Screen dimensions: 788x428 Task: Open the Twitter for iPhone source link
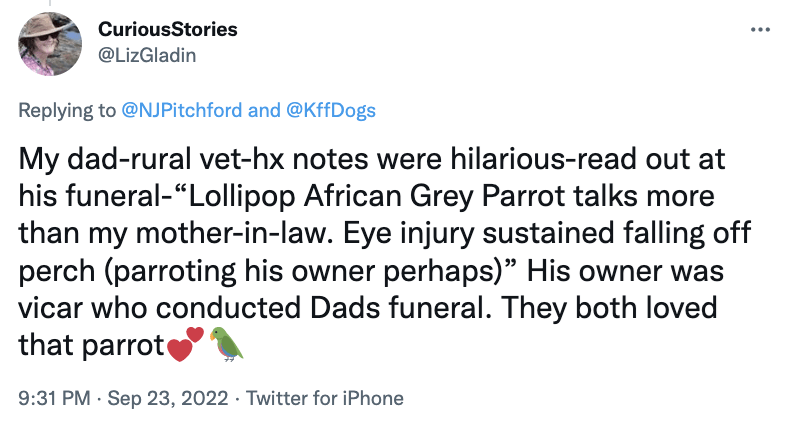click(x=325, y=398)
